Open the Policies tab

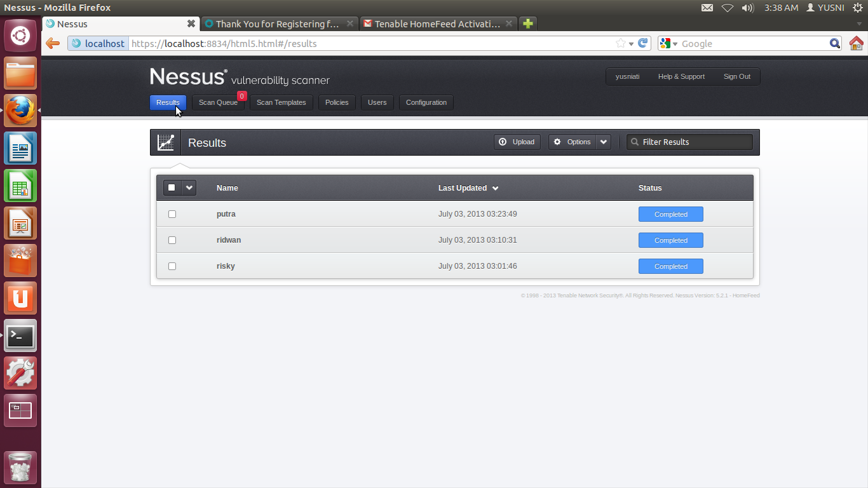pos(337,102)
